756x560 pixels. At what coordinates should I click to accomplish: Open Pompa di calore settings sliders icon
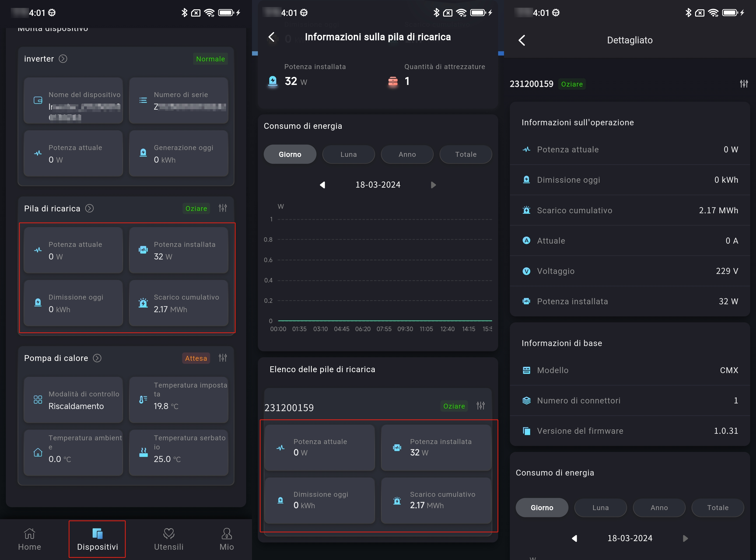(x=222, y=358)
